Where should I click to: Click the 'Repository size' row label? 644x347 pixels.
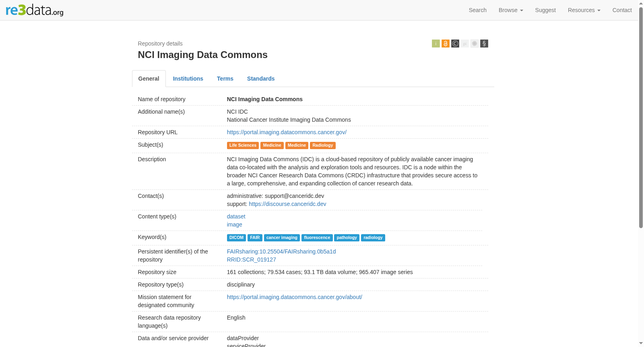point(157,272)
